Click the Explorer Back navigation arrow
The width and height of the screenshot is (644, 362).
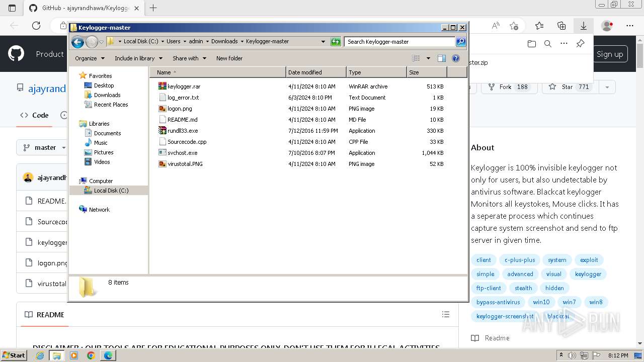coord(77,42)
